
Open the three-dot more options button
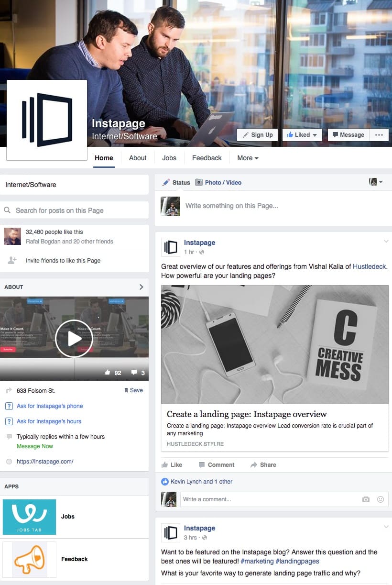coord(379,135)
